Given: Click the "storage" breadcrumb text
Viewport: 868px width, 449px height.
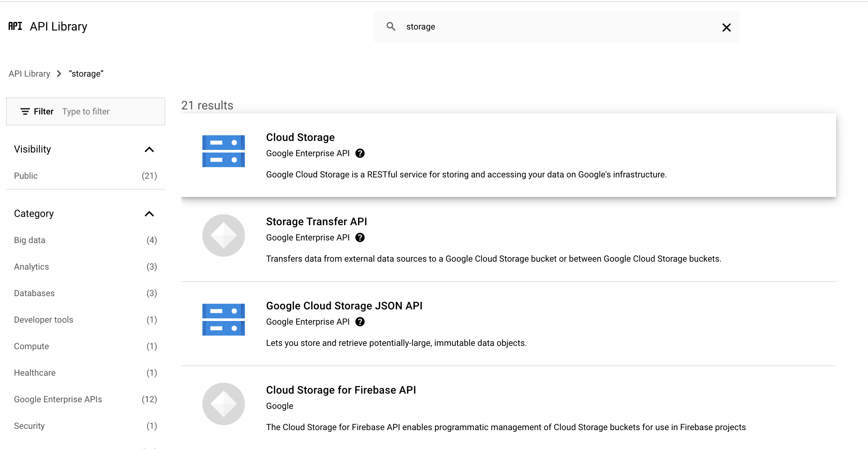Looking at the screenshot, I should click(86, 73).
